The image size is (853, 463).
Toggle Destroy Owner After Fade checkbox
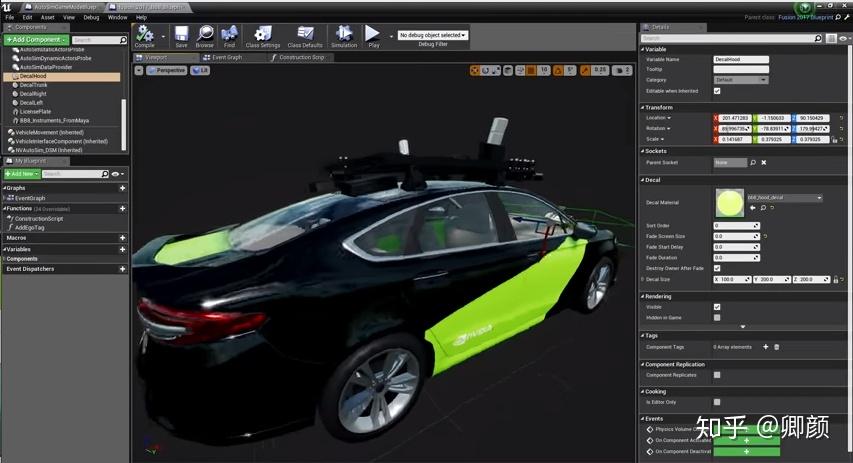pyautogui.click(x=717, y=268)
